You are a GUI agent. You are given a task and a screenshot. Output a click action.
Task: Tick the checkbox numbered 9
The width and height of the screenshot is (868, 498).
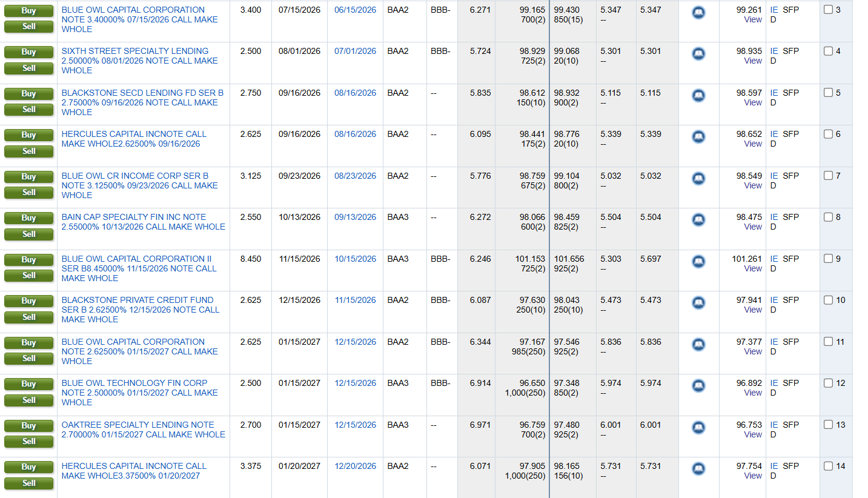829,259
